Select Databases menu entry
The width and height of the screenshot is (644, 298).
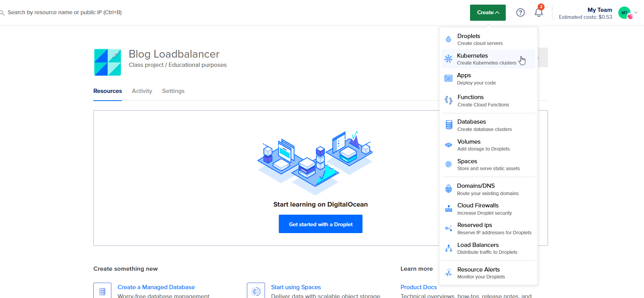pos(488,125)
